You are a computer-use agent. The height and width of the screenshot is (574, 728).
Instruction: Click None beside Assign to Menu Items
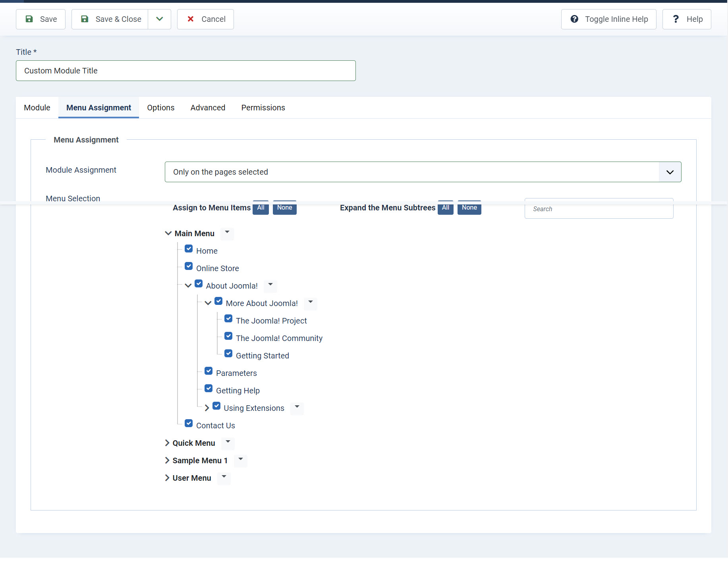[x=284, y=208]
